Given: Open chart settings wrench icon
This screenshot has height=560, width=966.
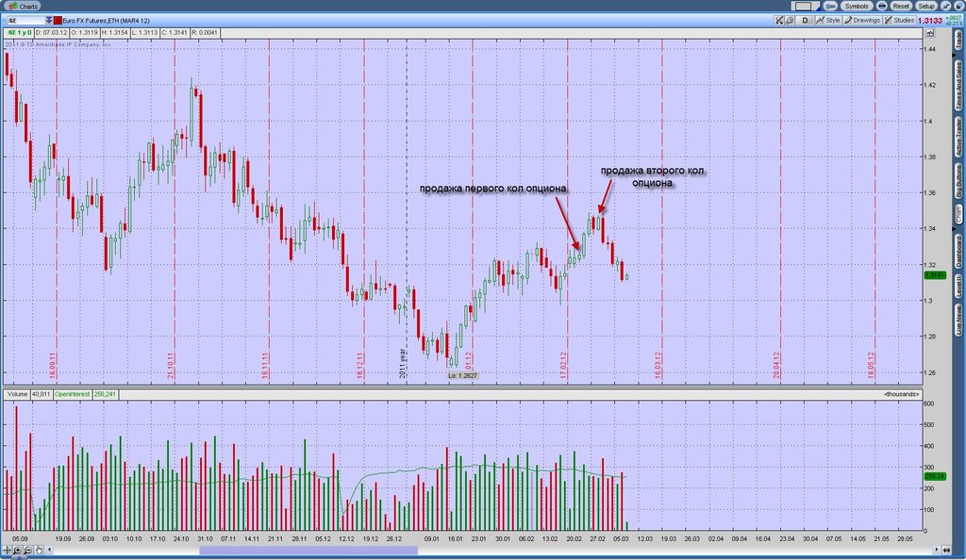Looking at the screenshot, I should tap(790, 21).
